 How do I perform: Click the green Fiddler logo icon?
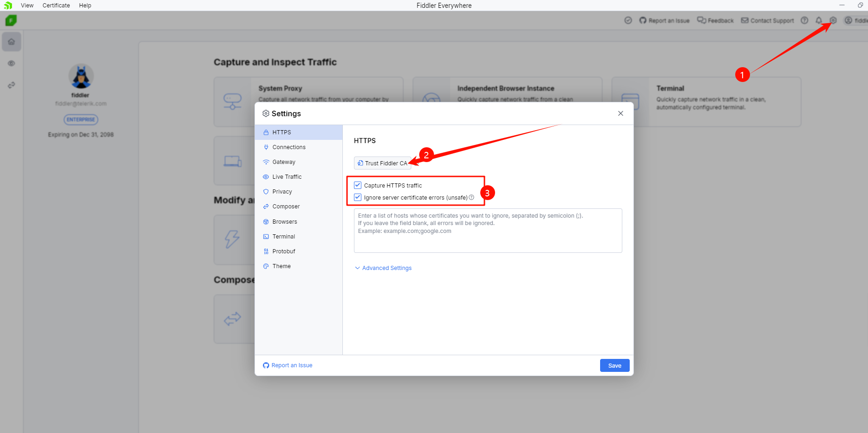click(11, 20)
